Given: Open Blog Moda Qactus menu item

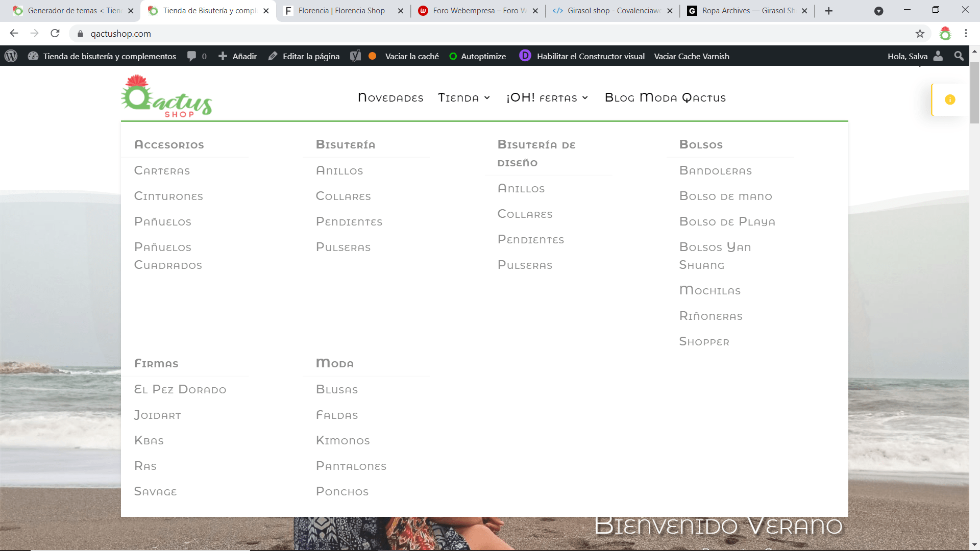Looking at the screenshot, I should (665, 97).
